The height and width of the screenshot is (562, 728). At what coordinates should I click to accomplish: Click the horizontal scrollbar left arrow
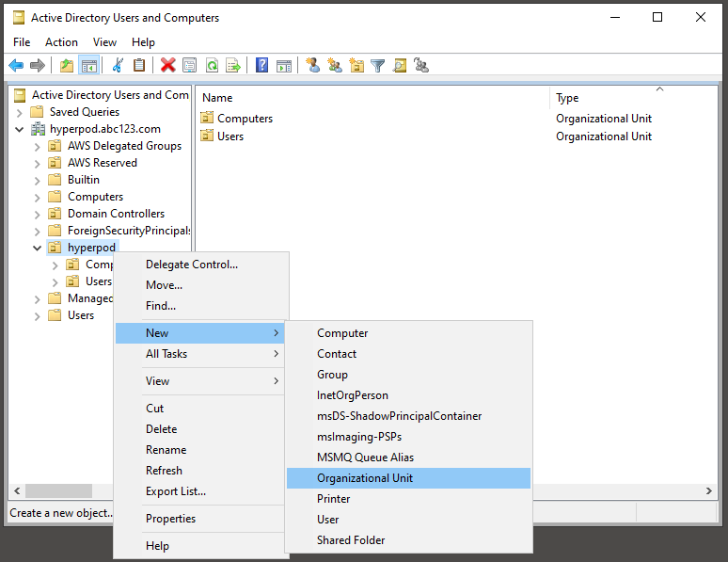tap(17, 490)
